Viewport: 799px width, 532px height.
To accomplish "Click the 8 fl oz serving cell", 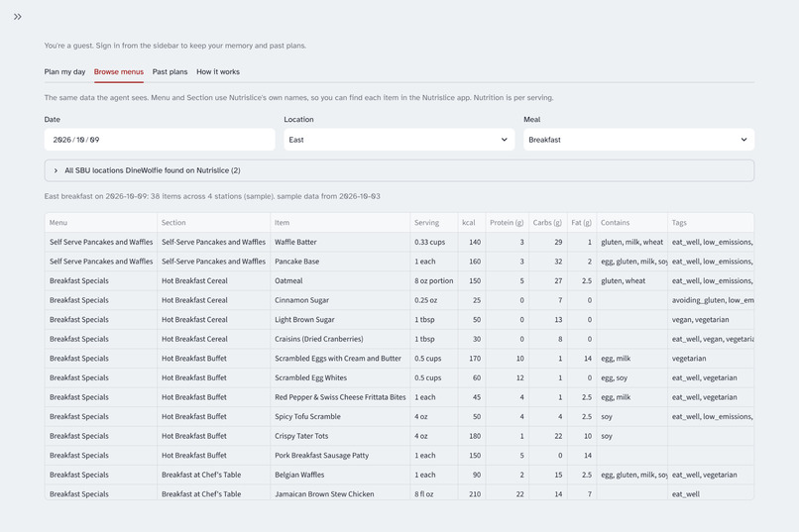I will point(433,492).
